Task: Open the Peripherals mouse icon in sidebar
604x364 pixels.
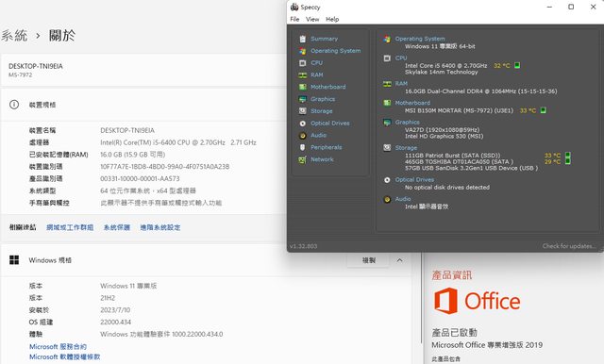Action: click(303, 147)
